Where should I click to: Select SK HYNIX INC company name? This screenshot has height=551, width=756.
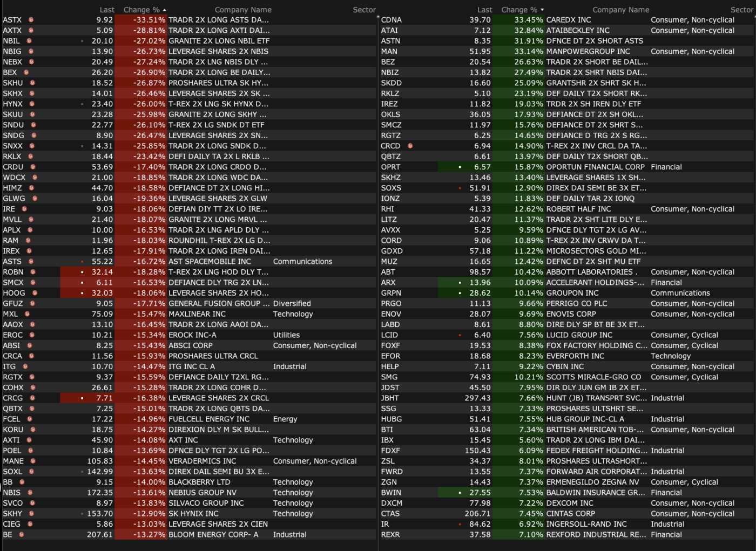point(193,514)
